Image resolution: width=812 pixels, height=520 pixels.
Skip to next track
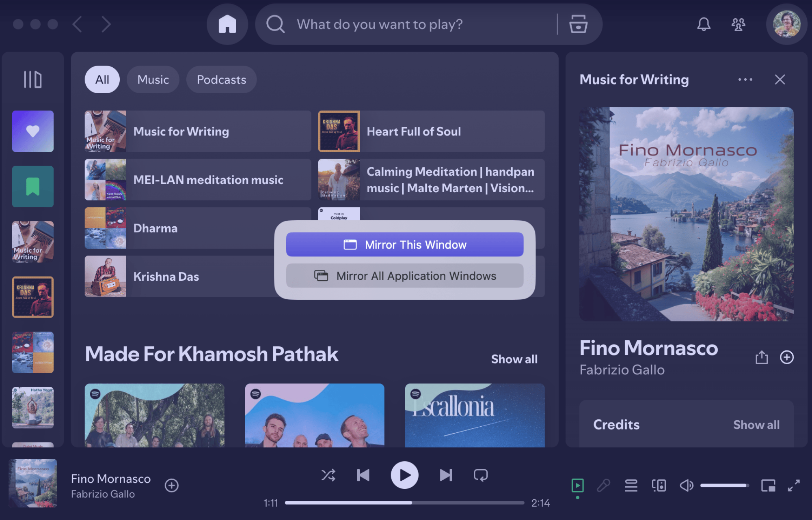(x=446, y=475)
